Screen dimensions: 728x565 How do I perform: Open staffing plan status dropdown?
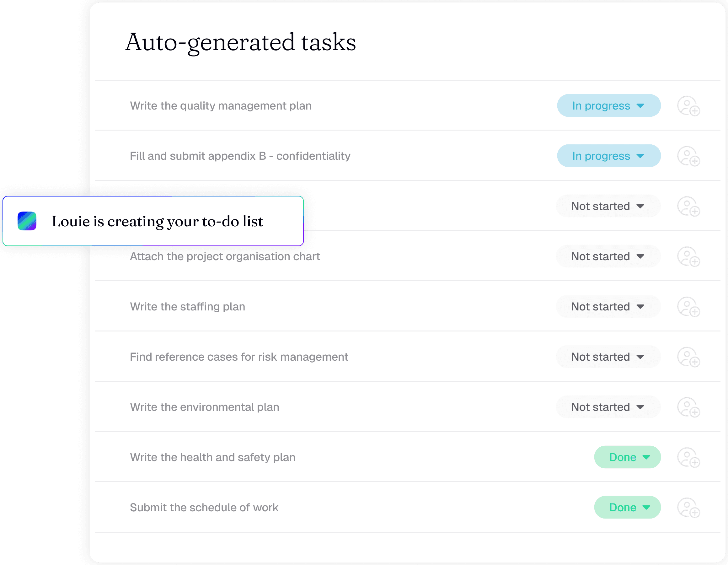(x=608, y=307)
